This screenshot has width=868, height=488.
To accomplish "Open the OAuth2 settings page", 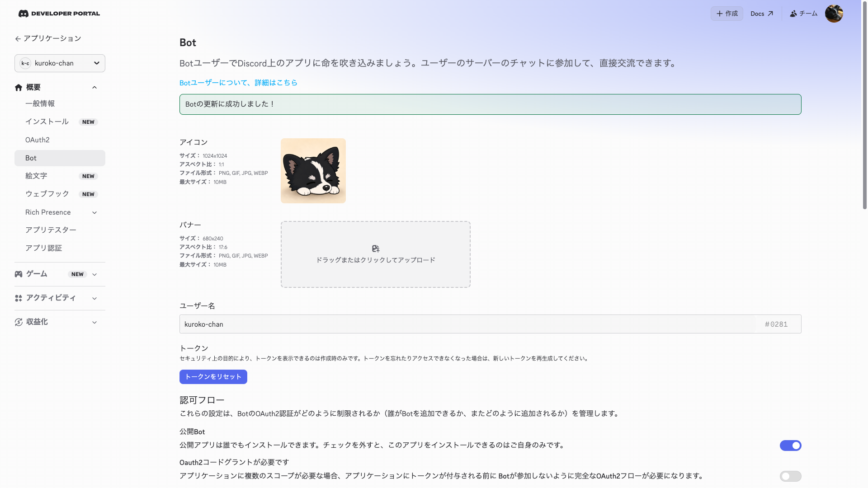I will 60,140.
